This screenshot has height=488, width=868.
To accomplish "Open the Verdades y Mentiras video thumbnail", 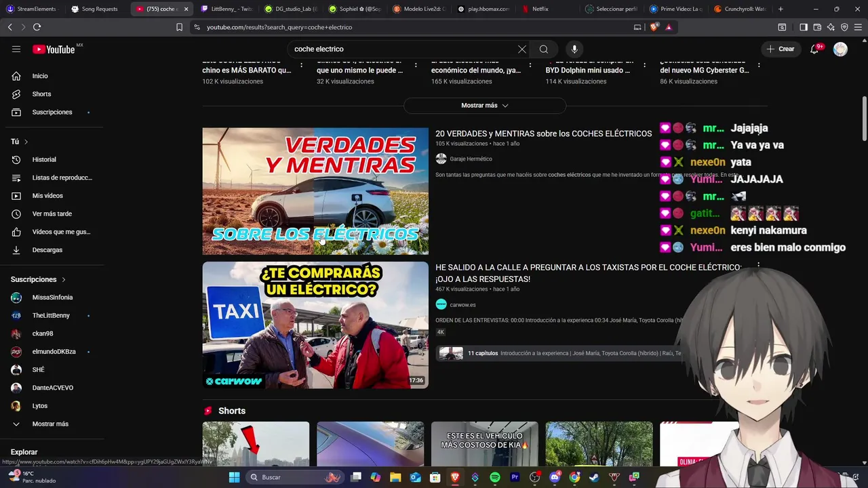I will click(x=315, y=191).
